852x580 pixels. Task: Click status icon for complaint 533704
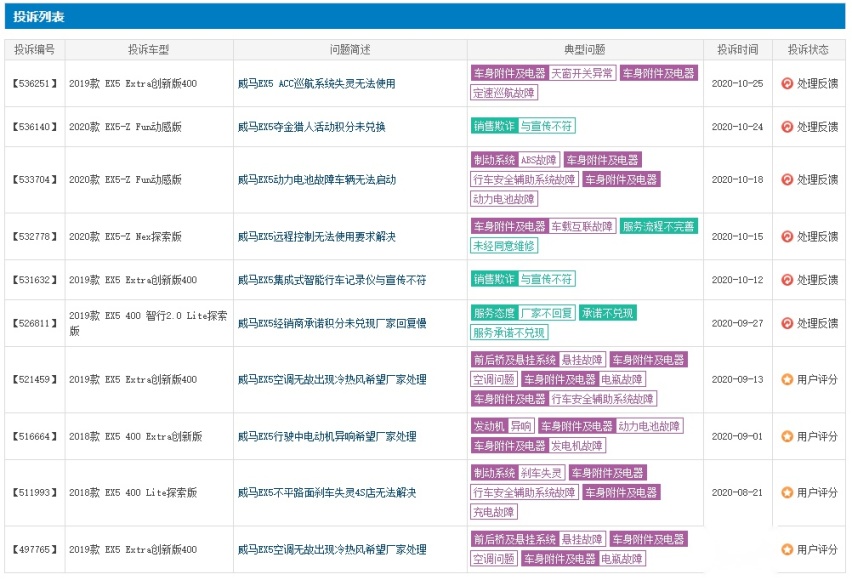coord(787,179)
